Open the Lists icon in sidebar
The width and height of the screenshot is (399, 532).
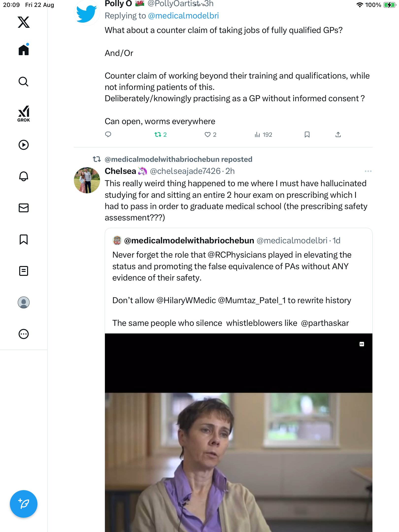coord(24,271)
